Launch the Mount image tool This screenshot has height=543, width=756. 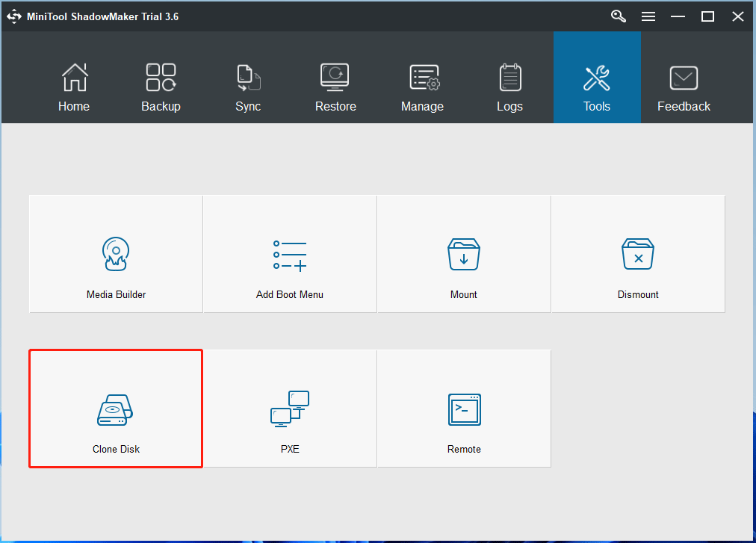pyautogui.click(x=464, y=254)
